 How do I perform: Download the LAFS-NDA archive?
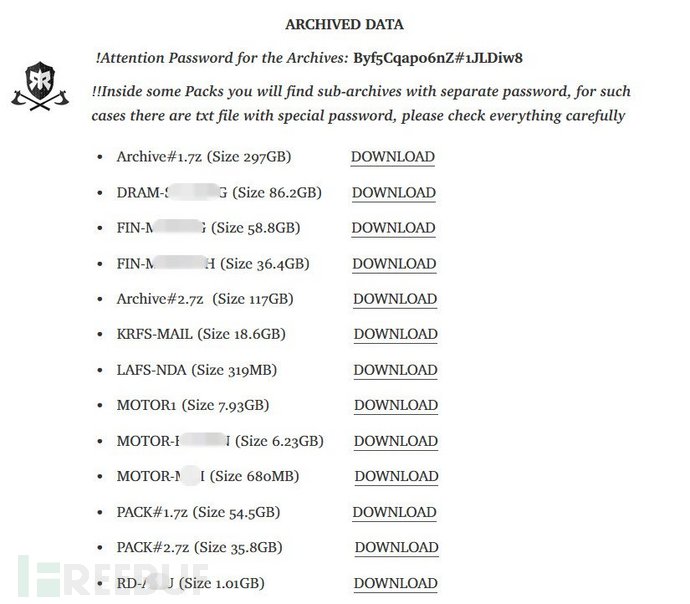coord(395,370)
